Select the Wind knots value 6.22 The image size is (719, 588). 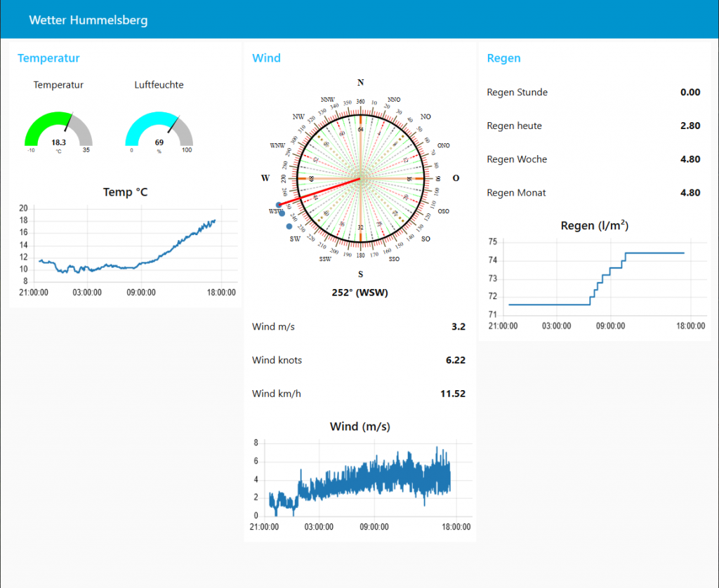click(455, 360)
